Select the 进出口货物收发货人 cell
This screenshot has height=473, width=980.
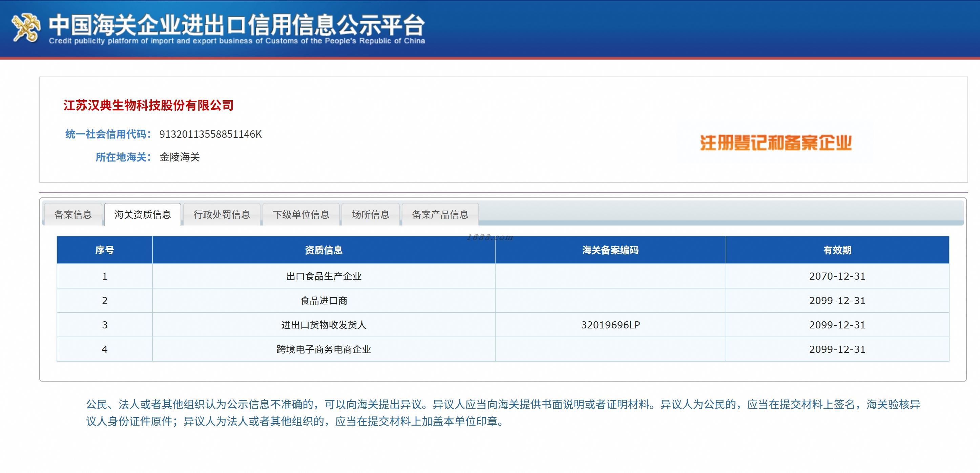(324, 325)
